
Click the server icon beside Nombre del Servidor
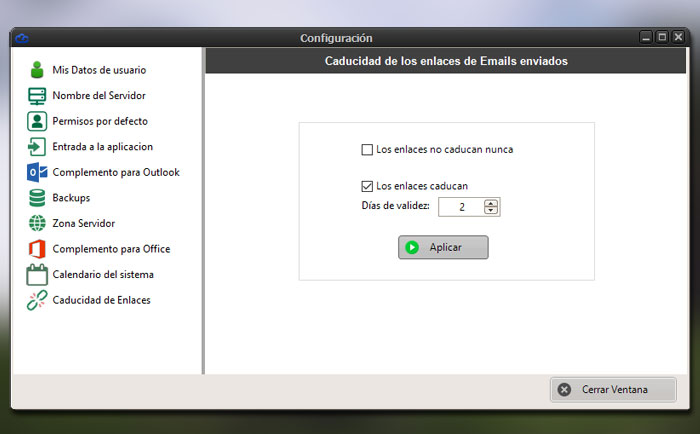tap(37, 96)
